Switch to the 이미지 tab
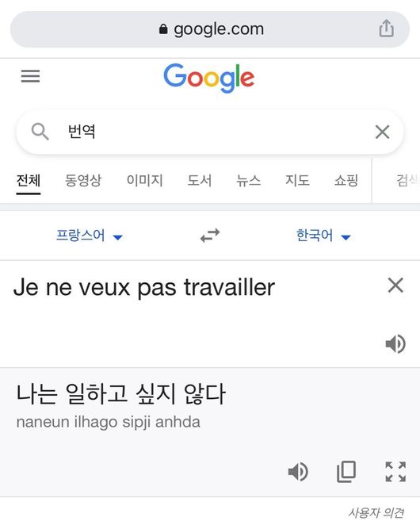 tap(144, 181)
